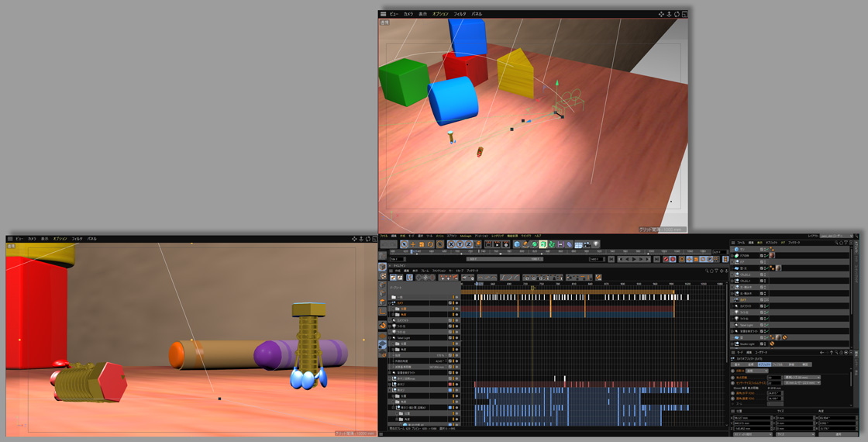The image size is (868, 442).
Task: Click the red record keyframe button
Action: click(666, 259)
